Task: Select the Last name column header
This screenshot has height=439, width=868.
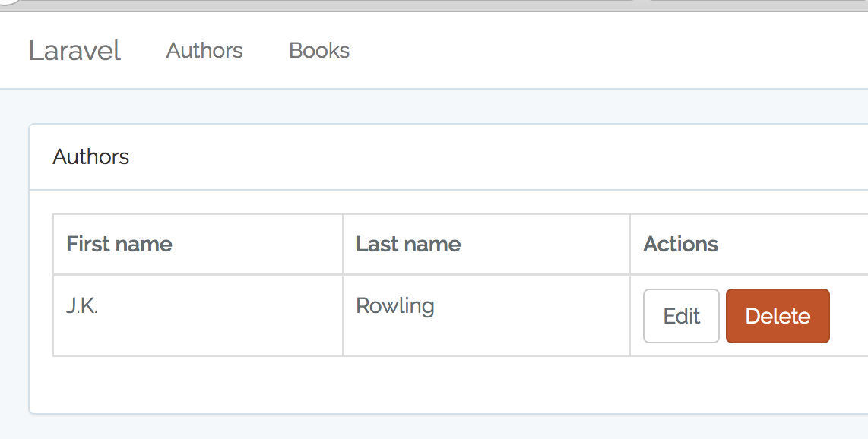Action: click(408, 244)
